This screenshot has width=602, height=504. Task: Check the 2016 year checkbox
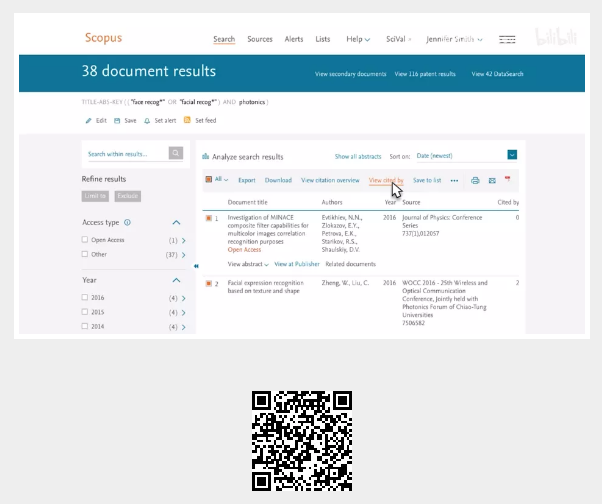click(x=85, y=297)
